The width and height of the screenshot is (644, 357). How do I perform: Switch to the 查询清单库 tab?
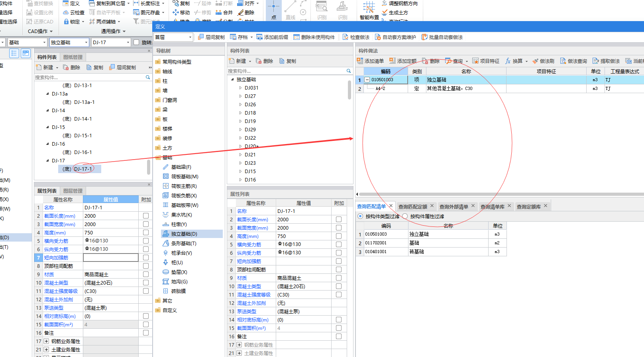click(x=492, y=207)
